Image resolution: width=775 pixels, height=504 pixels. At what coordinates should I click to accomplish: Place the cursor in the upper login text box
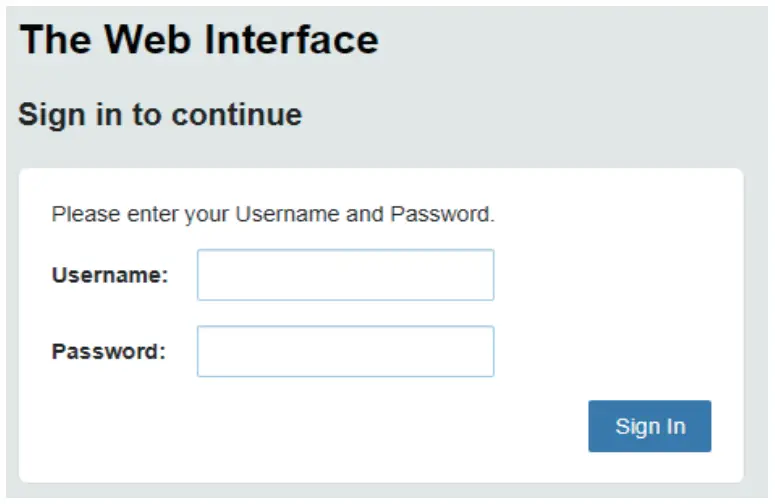pos(345,275)
